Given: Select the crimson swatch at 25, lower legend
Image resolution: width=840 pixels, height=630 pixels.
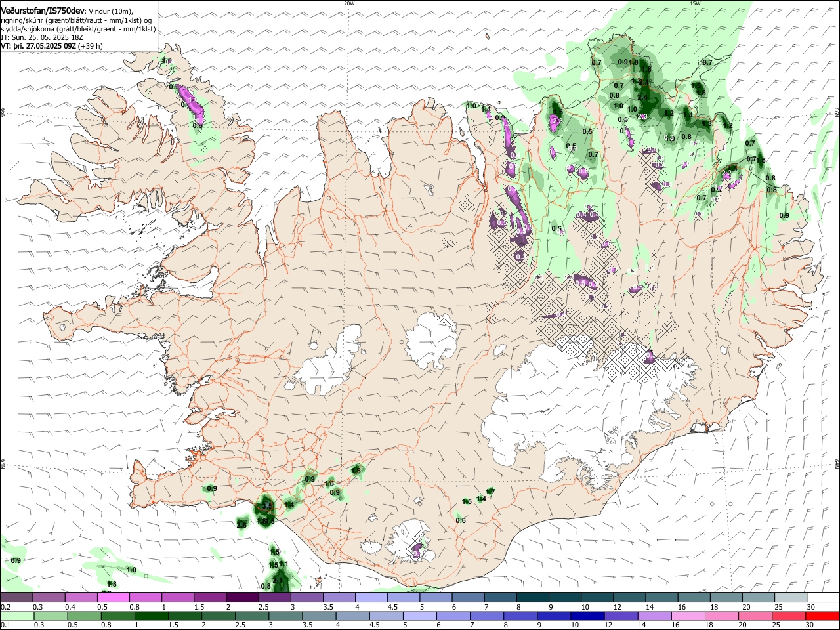Looking at the screenshot, I should pos(788,616).
